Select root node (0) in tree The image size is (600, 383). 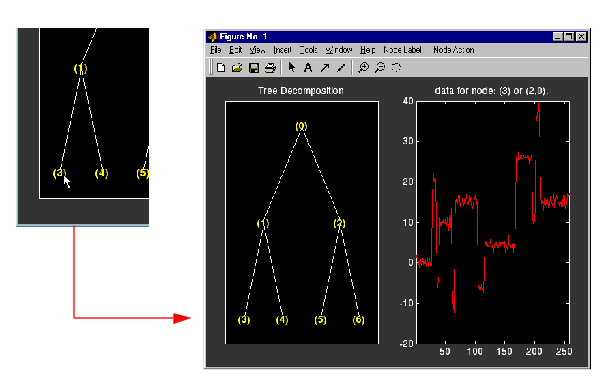tap(301, 126)
